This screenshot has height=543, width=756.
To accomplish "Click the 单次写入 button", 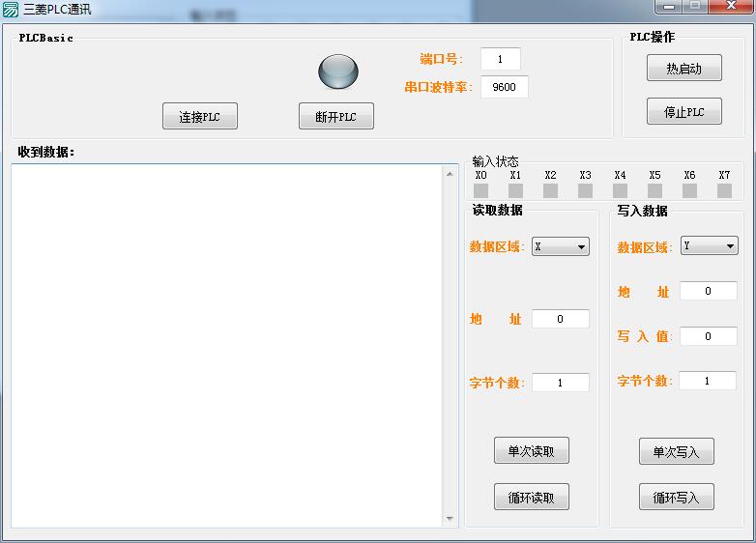I will tap(677, 451).
